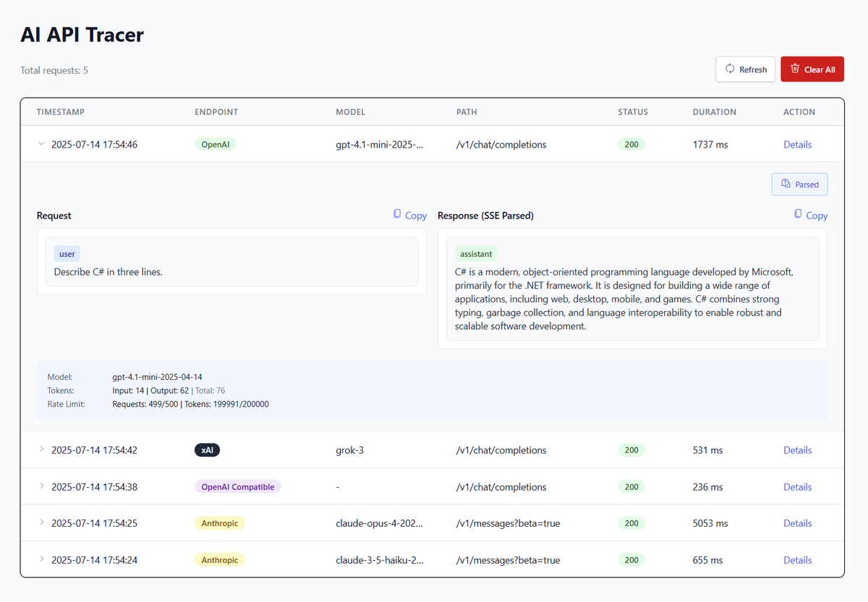The height and width of the screenshot is (602, 868).
Task: Click the model cell 'grok-3'
Action: click(x=350, y=450)
